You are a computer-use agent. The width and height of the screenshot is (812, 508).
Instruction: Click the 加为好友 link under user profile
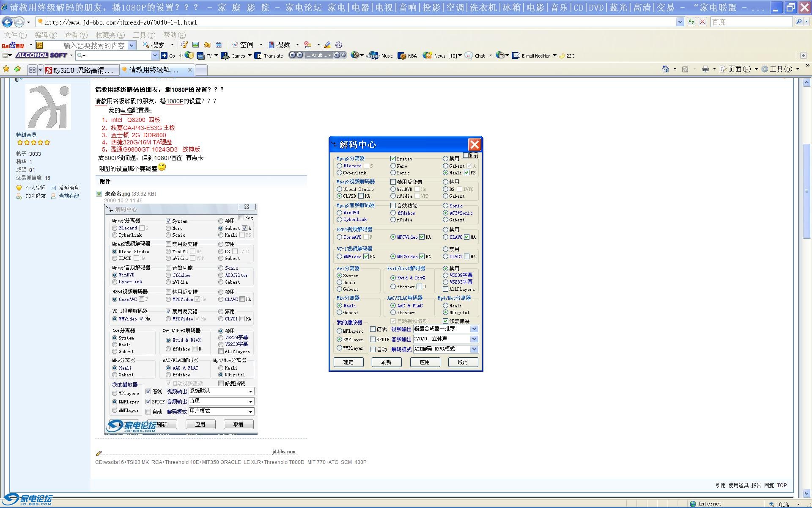click(36, 196)
